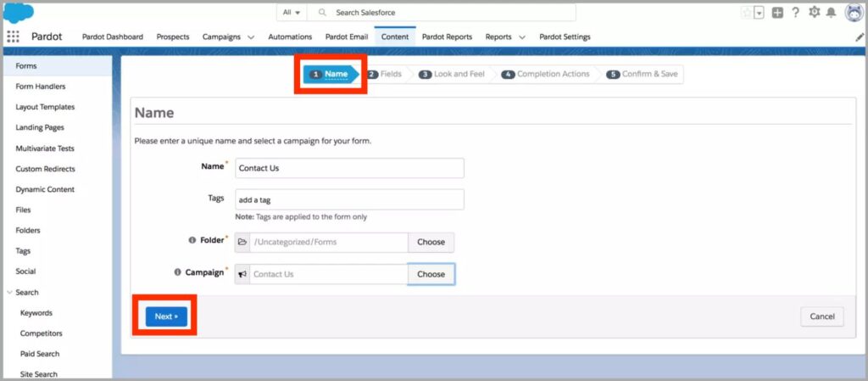Select Forms in the sidebar
The height and width of the screenshot is (381, 868).
[58, 66]
